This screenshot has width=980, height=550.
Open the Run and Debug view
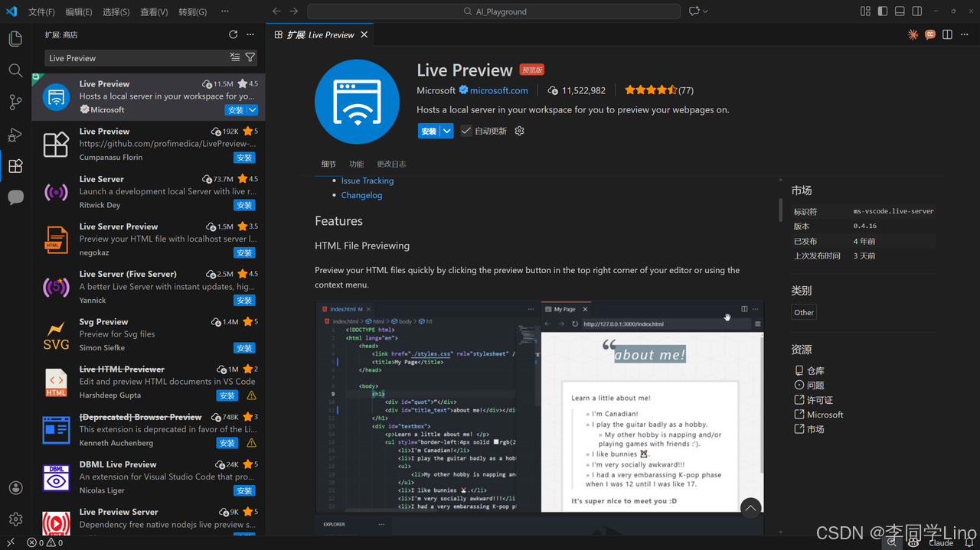(x=15, y=135)
